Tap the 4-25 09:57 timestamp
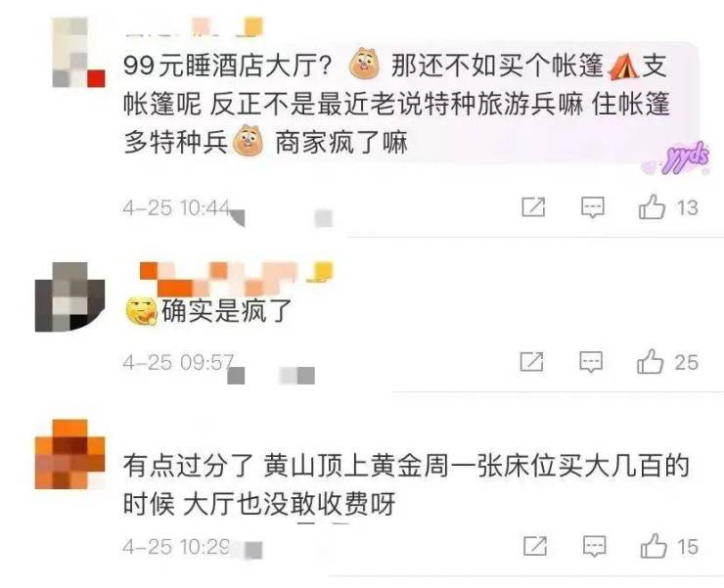The width and height of the screenshot is (724, 588). pyautogui.click(x=178, y=362)
